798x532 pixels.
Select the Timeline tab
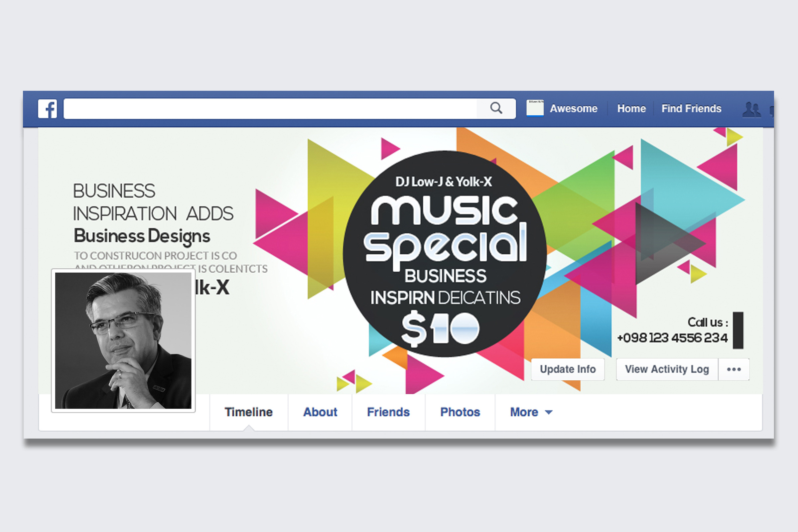pos(249,412)
